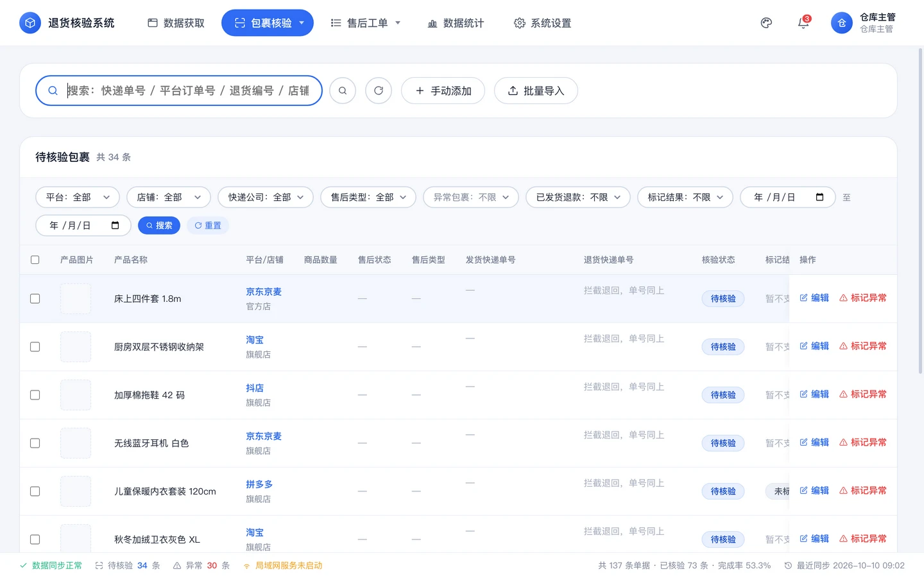924x578 pixels.
Task: Go to the 数据获取 tab
Action: pyautogui.click(x=176, y=23)
